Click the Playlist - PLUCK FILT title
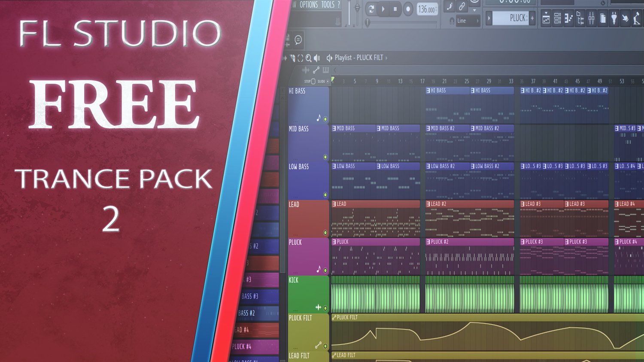The image size is (644, 362). coord(358,58)
